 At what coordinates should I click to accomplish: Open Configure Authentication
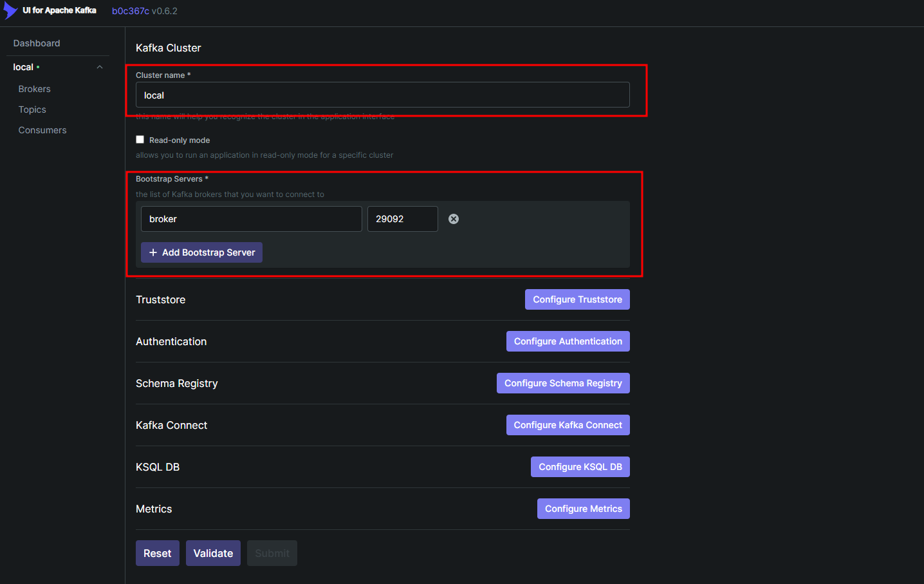[568, 341]
